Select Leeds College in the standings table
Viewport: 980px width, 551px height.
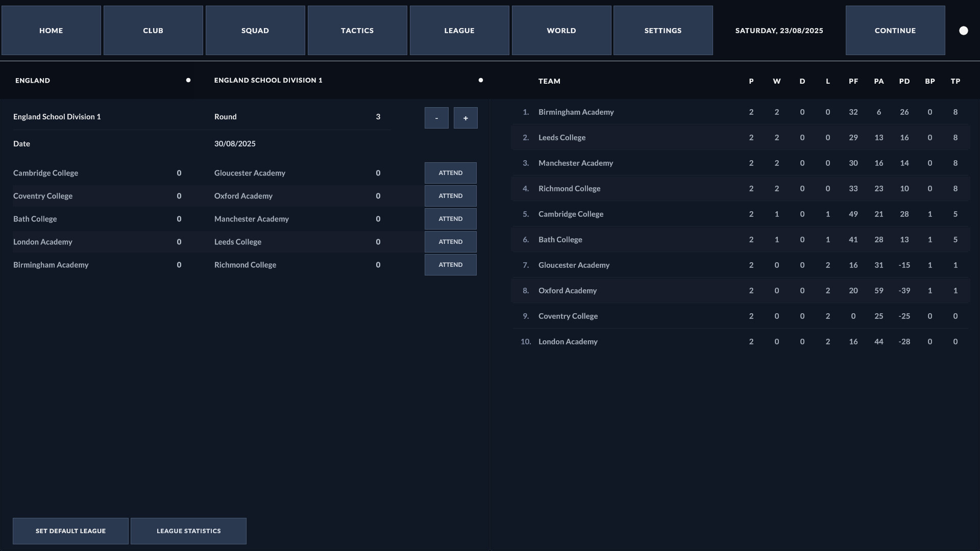coord(740,137)
